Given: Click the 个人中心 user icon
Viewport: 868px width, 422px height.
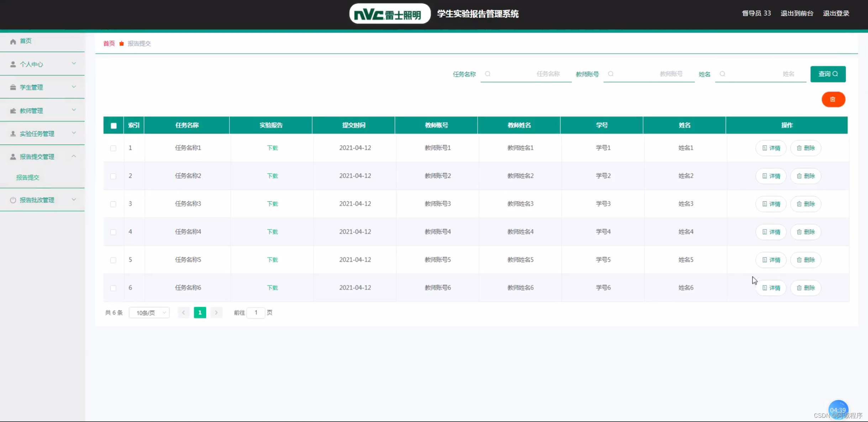Looking at the screenshot, I should pos(13,64).
